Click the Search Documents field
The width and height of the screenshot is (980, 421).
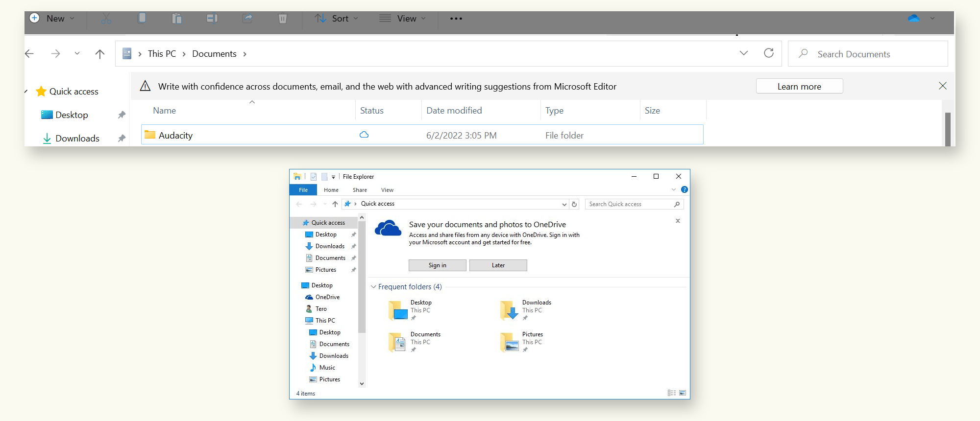(x=868, y=54)
